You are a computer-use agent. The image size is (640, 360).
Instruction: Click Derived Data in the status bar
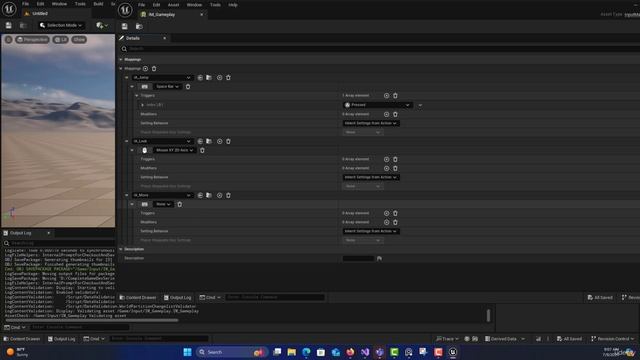point(504,339)
